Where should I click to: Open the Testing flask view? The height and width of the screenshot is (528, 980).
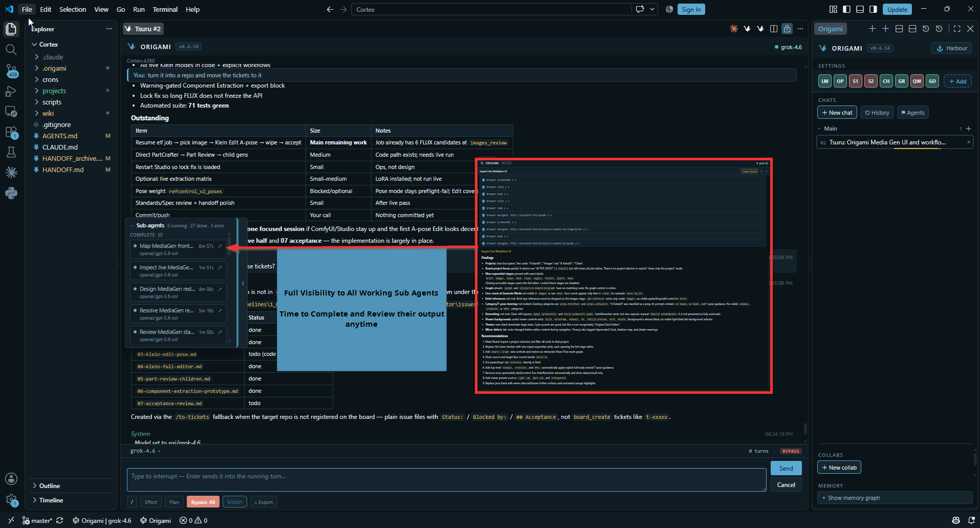tap(11, 152)
